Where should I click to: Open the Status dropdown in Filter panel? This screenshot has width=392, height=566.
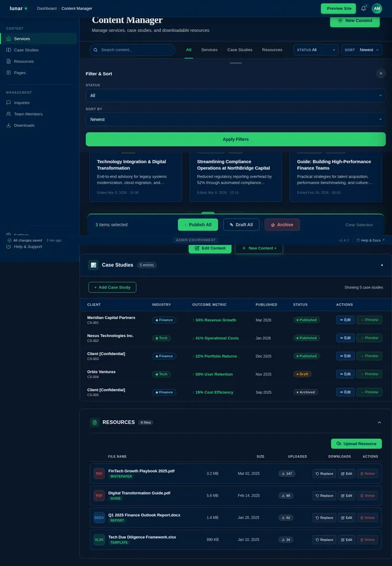[x=236, y=96]
